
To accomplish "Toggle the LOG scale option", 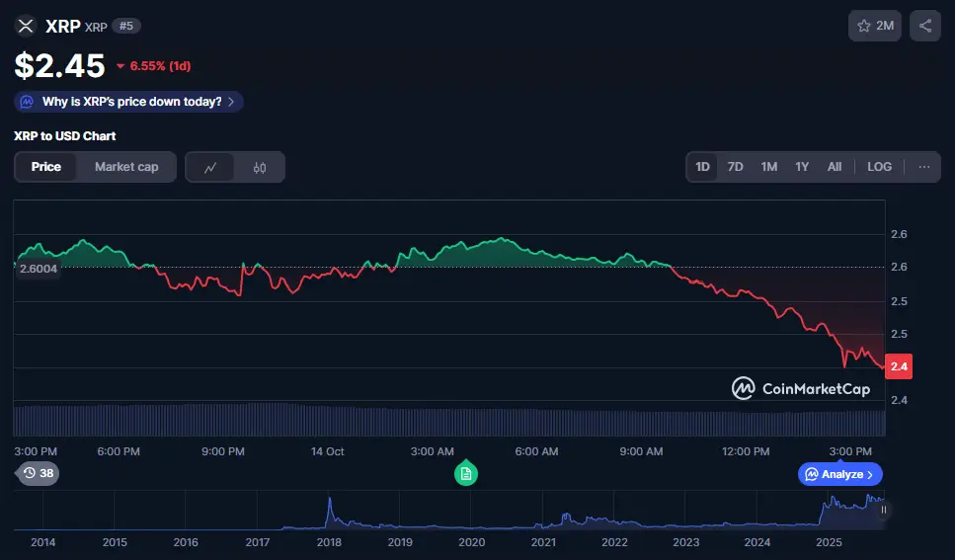I will pyautogui.click(x=880, y=167).
